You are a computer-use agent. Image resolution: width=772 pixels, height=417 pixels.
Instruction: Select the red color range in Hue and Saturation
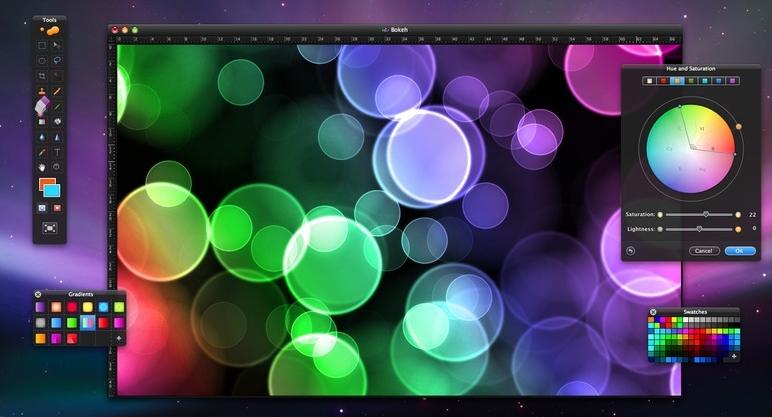pyautogui.click(x=664, y=80)
